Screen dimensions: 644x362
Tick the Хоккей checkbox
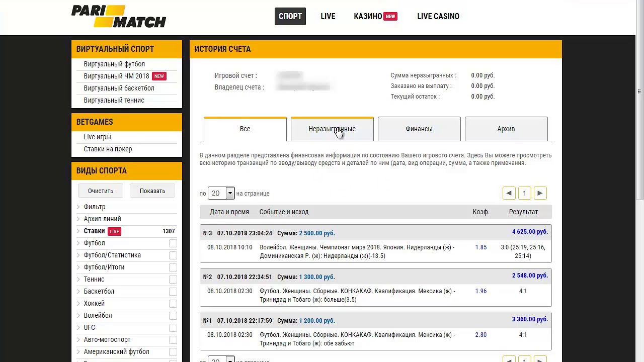pos(173,304)
